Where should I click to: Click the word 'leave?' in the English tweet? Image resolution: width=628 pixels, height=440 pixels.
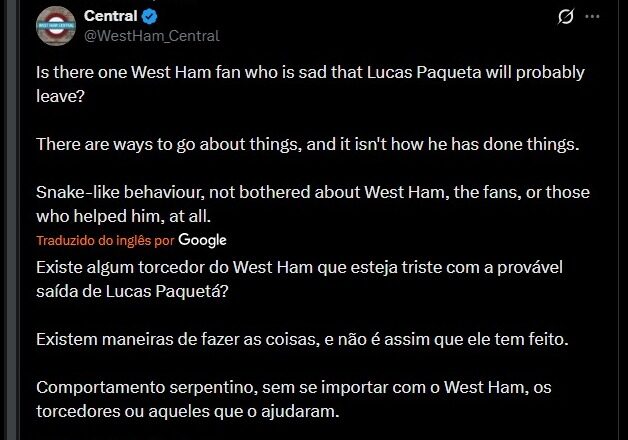coord(60,97)
